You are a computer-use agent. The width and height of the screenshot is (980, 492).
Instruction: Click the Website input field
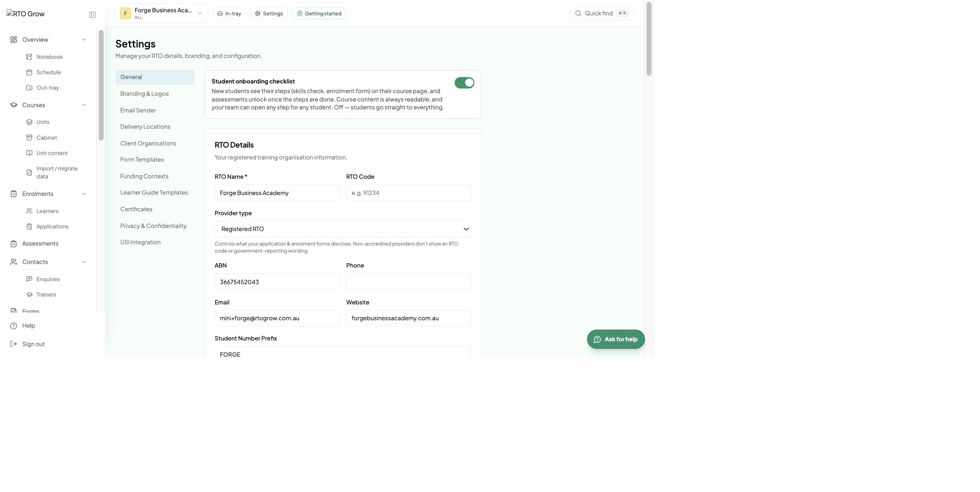click(408, 318)
